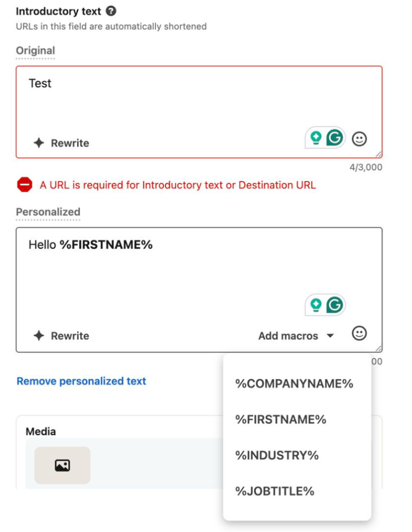The height and width of the screenshot is (532, 412).
Task: Insert the %INDUSTRY% macro from the menu
Action: click(x=276, y=455)
